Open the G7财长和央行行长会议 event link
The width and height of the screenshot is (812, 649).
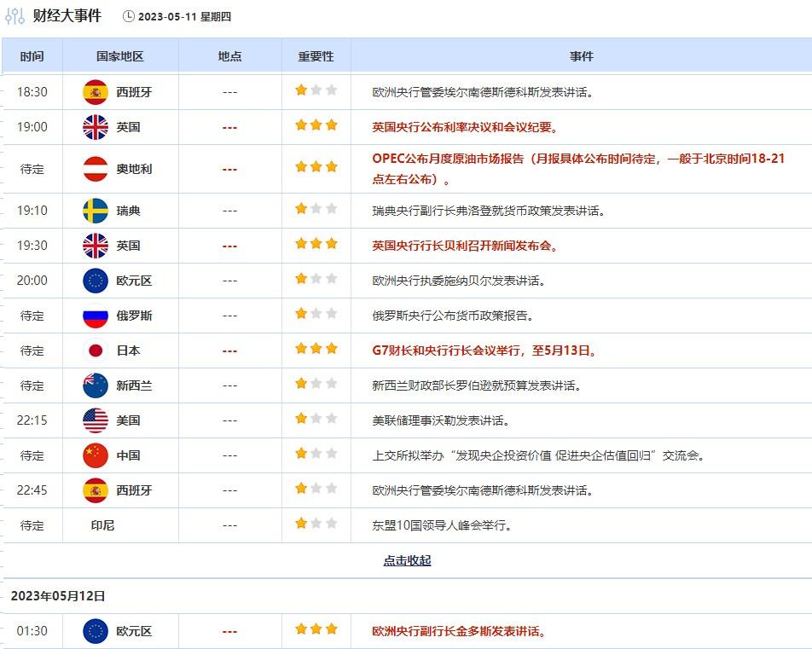[484, 351]
